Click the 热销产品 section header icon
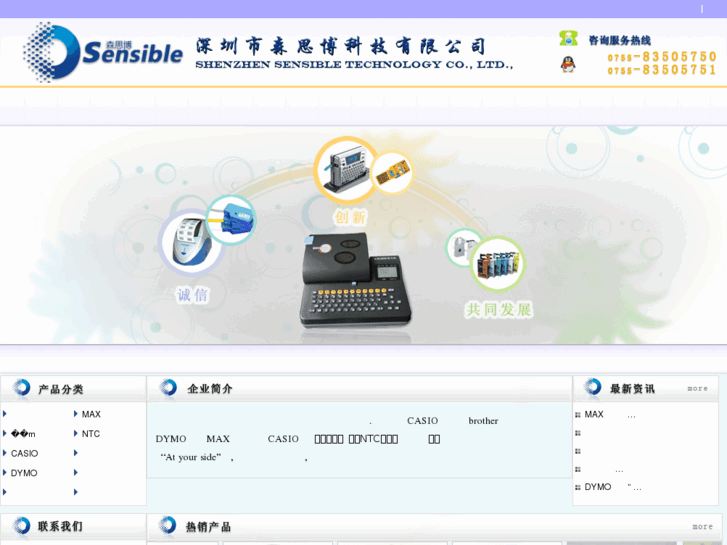 [167, 526]
